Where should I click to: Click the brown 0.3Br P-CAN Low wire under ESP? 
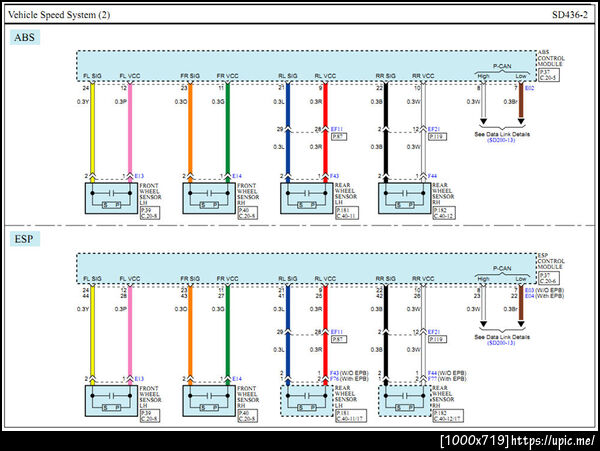tap(521, 304)
